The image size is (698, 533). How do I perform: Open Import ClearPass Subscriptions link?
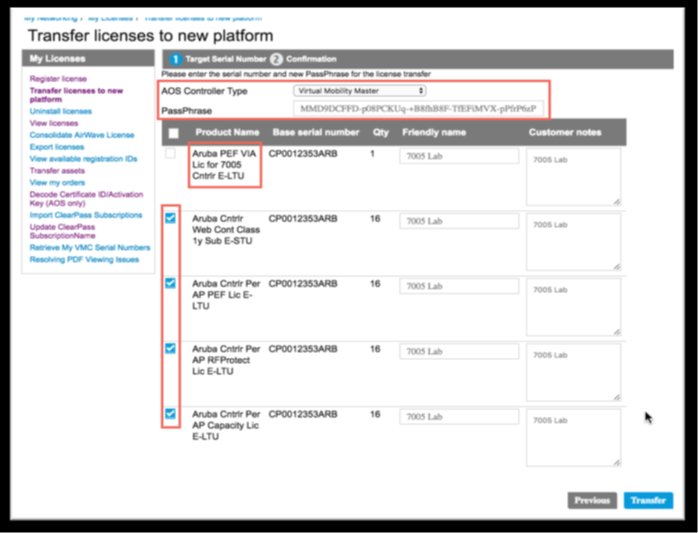pyautogui.click(x=86, y=215)
